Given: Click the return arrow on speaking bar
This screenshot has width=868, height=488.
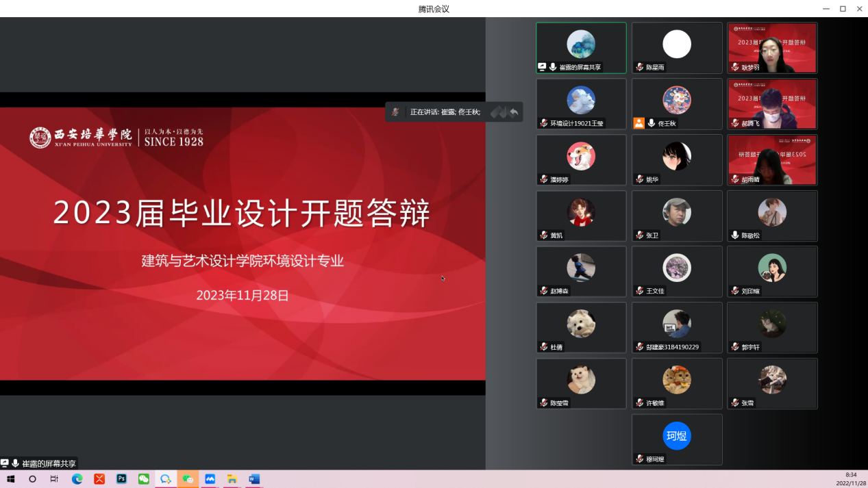Looking at the screenshot, I should [514, 112].
